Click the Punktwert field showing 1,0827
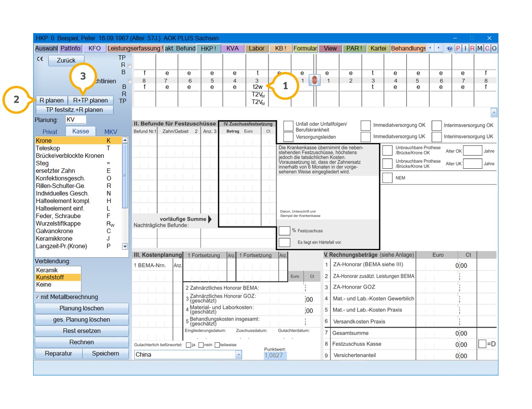The width and height of the screenshot is (532, 409). (x=275, y=355)
